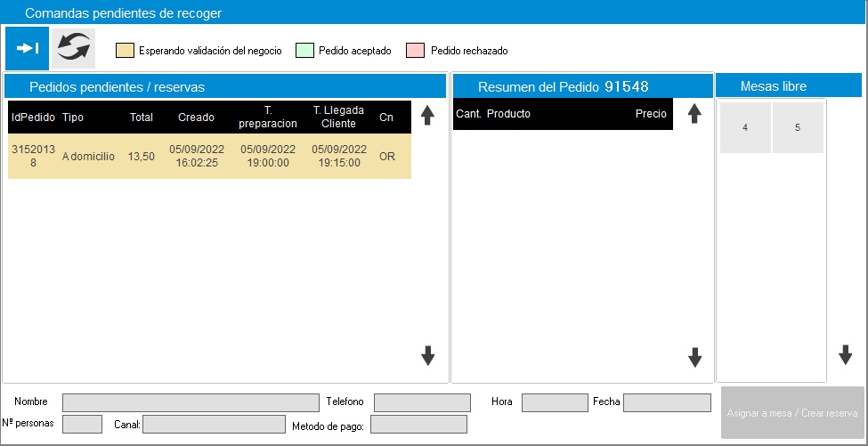Screen dimensions: 868x446
Task: Refresh the pending orders list
Action: 73,48
